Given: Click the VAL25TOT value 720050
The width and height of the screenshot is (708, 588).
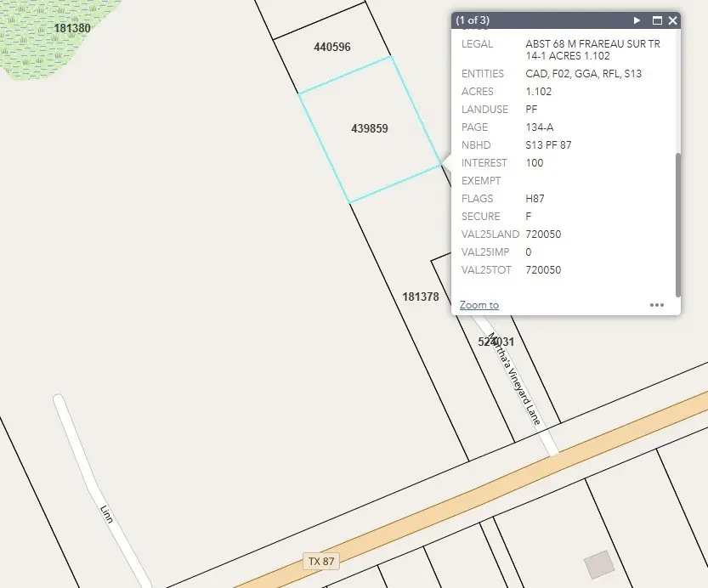Looking at the screenshot, I should tap(543, 269).
